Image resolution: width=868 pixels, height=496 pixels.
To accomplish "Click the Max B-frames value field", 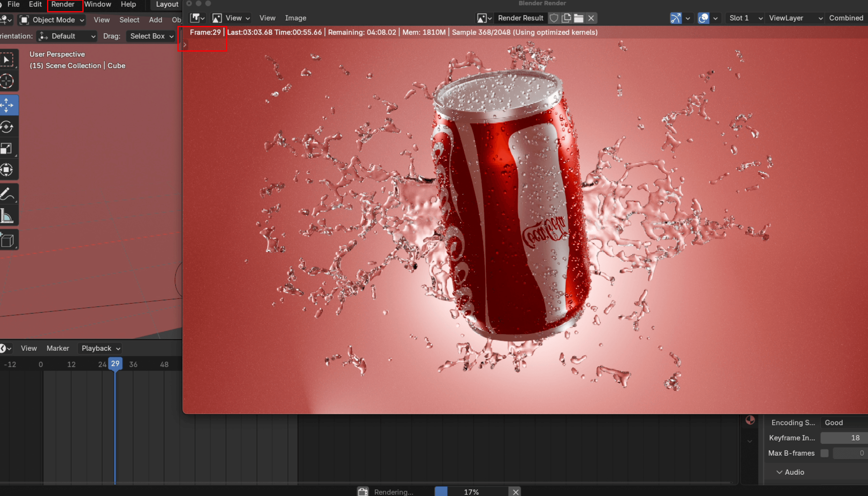I will (850, 453).
